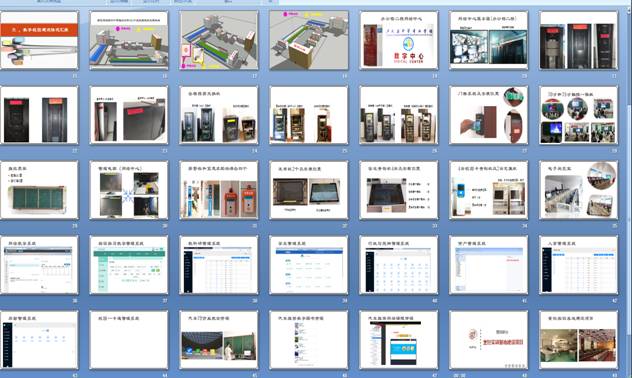
Task: Select the slide showing the planetarium dome and teacher
Action: pos(219,339)
